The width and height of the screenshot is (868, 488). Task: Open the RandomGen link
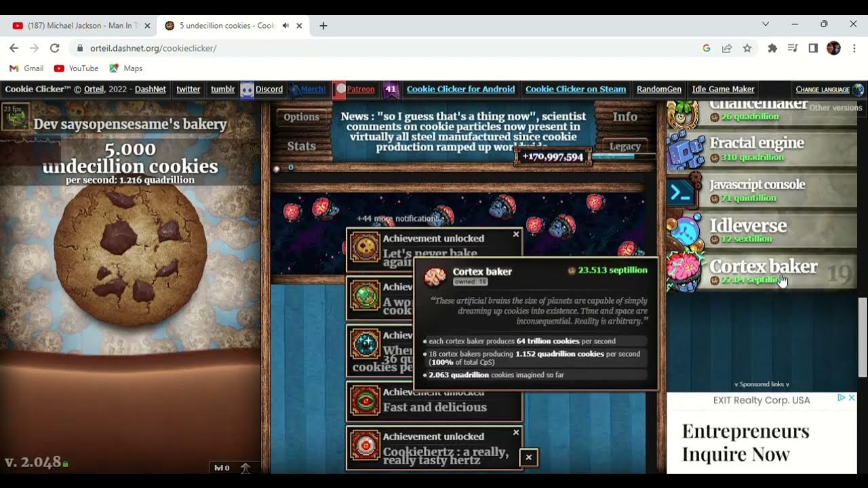coord(659,89)
